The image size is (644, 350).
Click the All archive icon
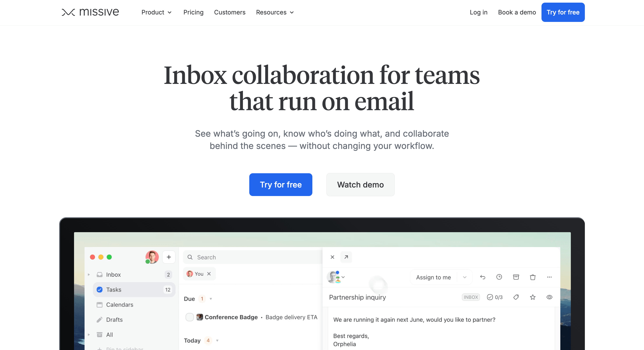point(99,334)
